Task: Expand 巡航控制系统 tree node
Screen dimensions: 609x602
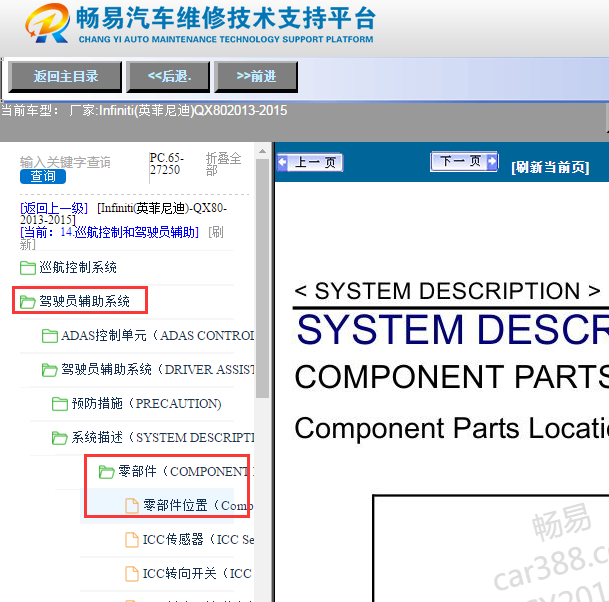Action: [78, 268]
